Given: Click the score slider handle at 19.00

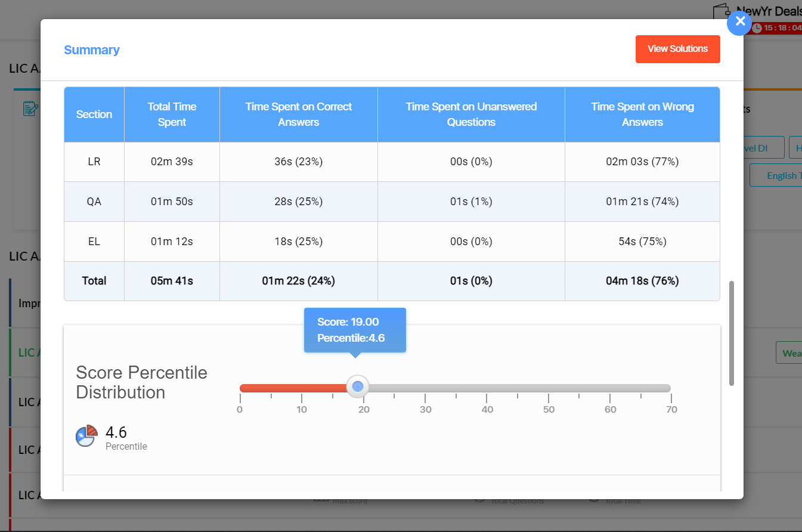Looking at the screenshot, I should pos(357,386).
